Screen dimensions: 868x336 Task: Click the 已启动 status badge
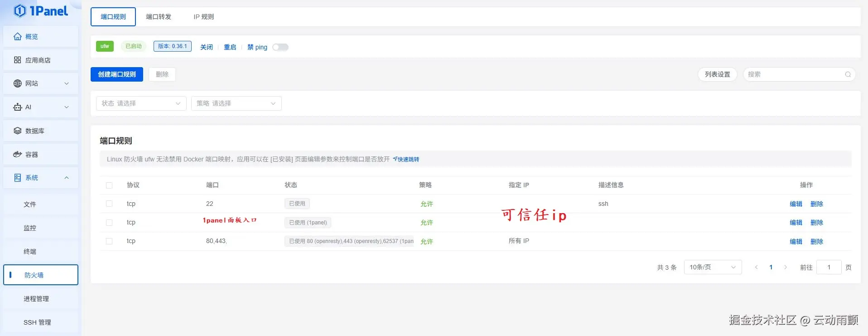(x=134, y=46)
